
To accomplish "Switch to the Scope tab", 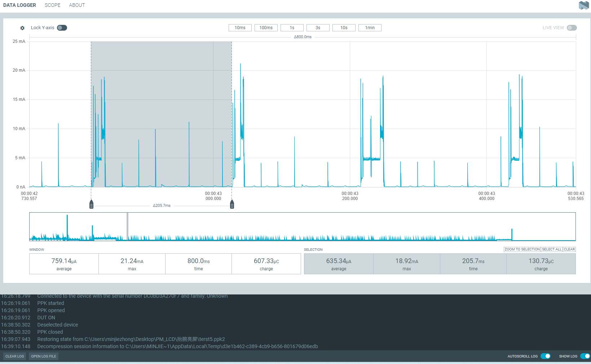I will 53,5.
